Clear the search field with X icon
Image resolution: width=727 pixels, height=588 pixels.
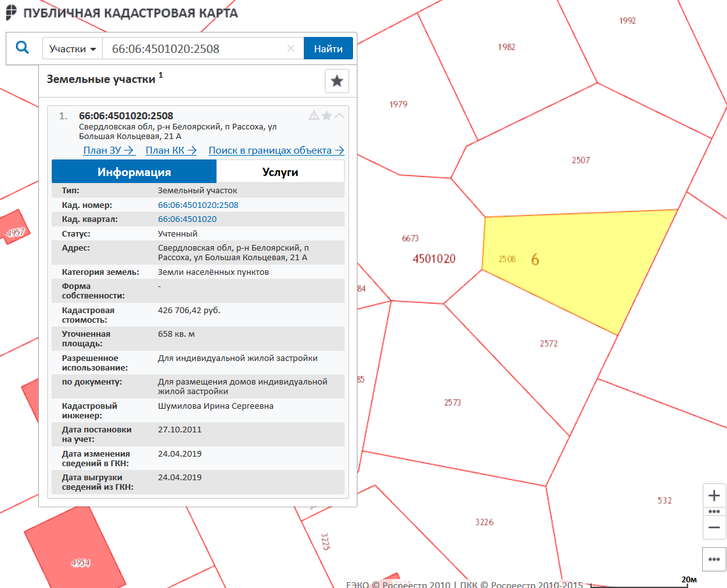291,48
